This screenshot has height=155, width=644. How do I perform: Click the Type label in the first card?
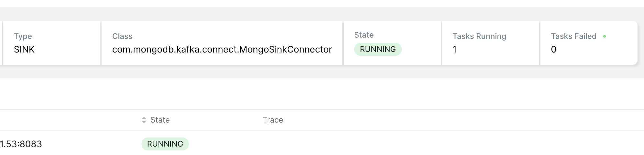pyautogui.click(x=23, y=36)
